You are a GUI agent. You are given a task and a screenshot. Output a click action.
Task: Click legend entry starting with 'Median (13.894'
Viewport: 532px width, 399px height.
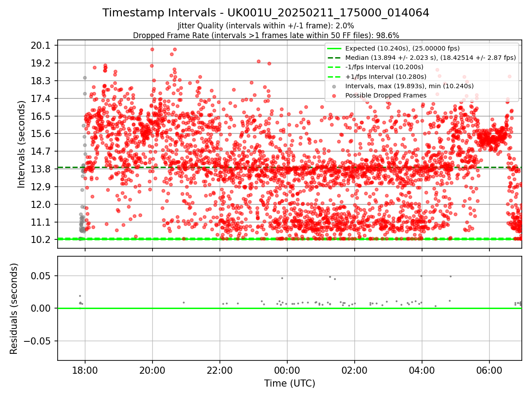tap(430, 58)
